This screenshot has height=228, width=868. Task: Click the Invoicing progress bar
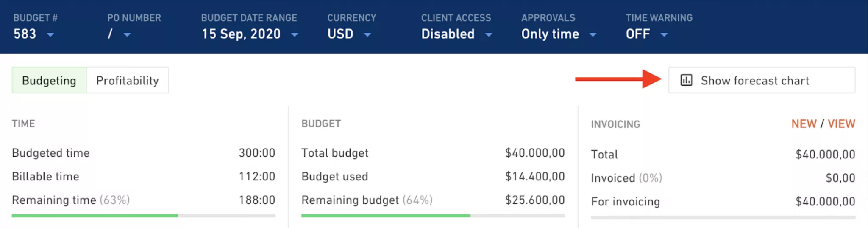(723, 217)
